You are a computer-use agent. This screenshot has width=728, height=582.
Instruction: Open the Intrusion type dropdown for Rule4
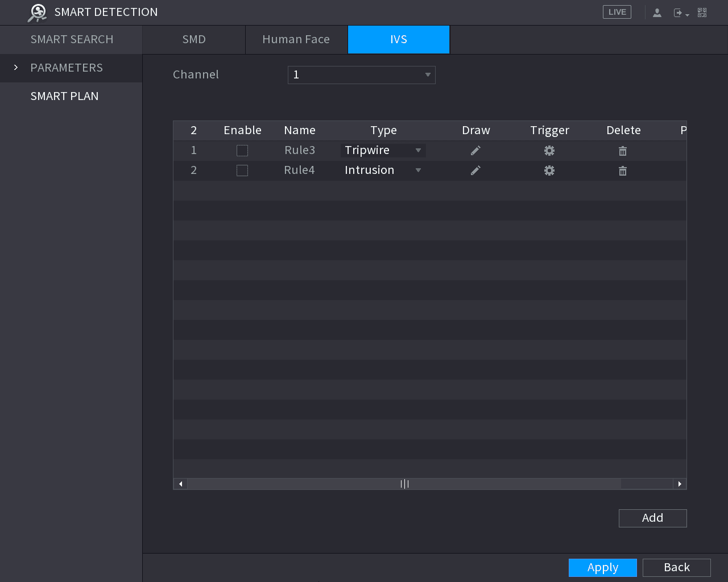(383, 171)
